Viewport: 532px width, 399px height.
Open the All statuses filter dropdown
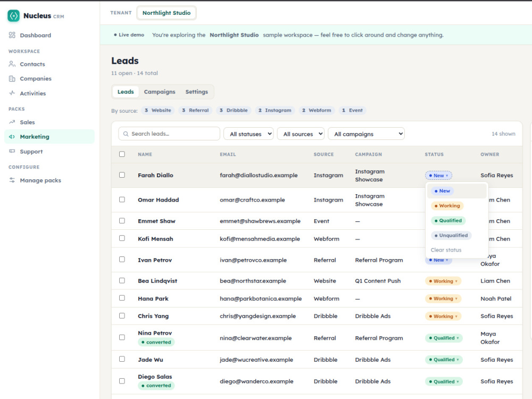(248, 134)
